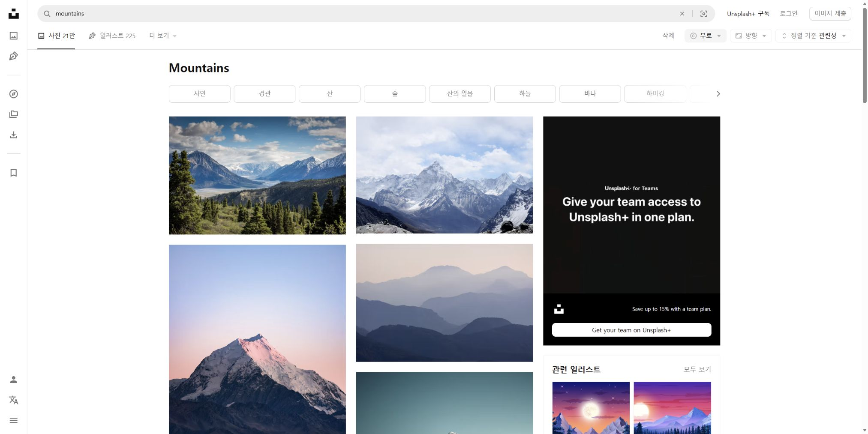This screenshot has height=434, width=868.
Task: Open the Illustrations pen icon in sidebar
Action: point(14,56)
